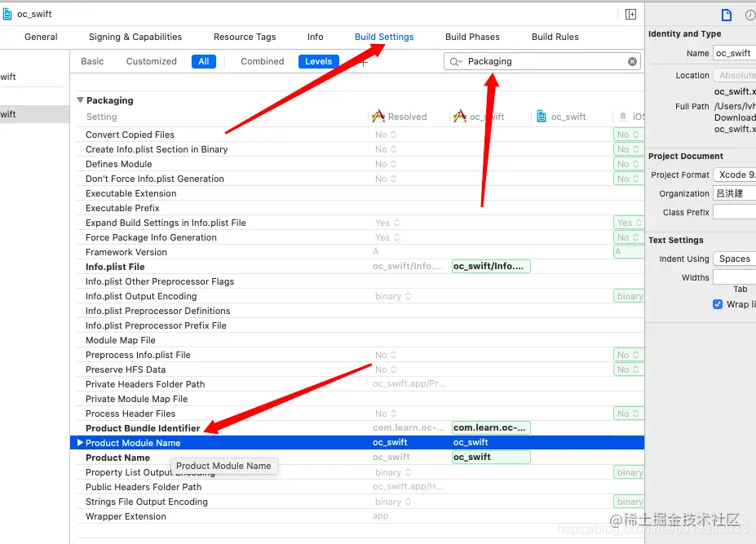Select the Executable Extension setting
756x544 pixels.
(x=360, y=193)
